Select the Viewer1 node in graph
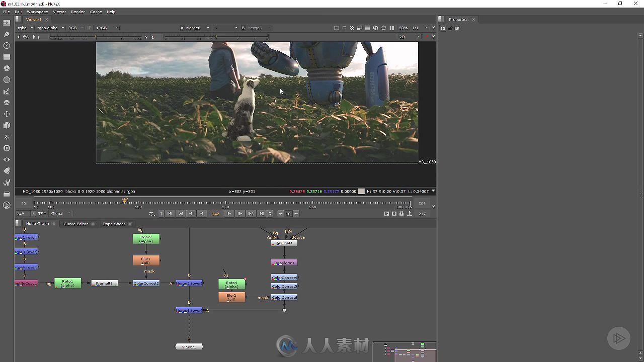644x362 pixels. (189, 347)
